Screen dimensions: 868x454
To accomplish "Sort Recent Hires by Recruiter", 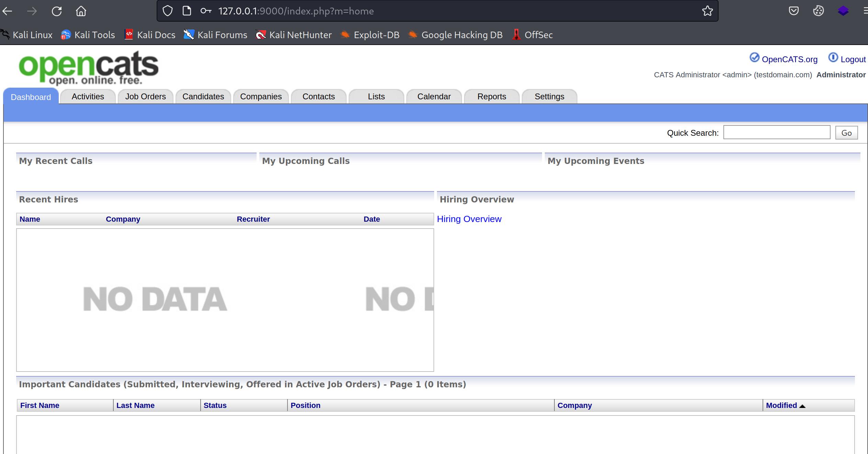I will [x=253, y=219].
